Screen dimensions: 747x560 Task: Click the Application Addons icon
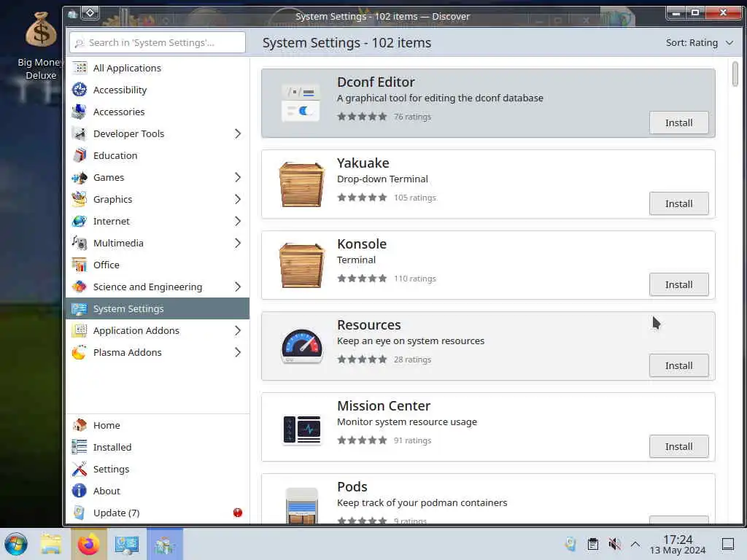pyautogui.click(x=80, y=331)
